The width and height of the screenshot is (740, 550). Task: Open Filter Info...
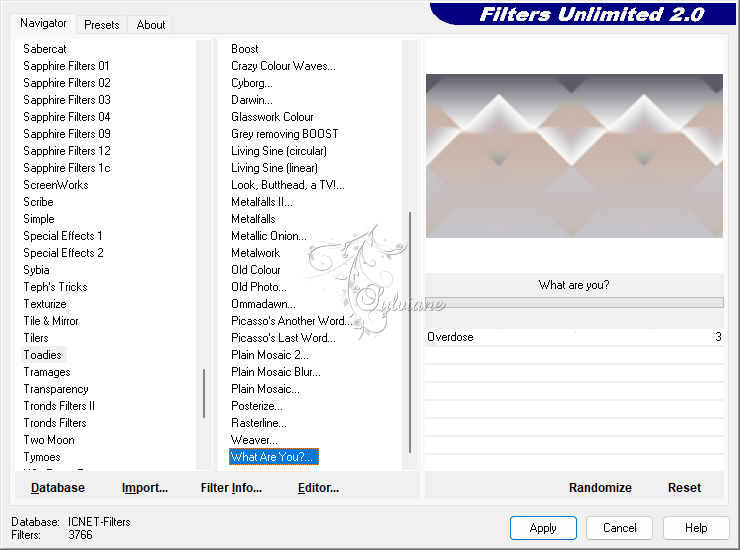[x=231, y=488]
